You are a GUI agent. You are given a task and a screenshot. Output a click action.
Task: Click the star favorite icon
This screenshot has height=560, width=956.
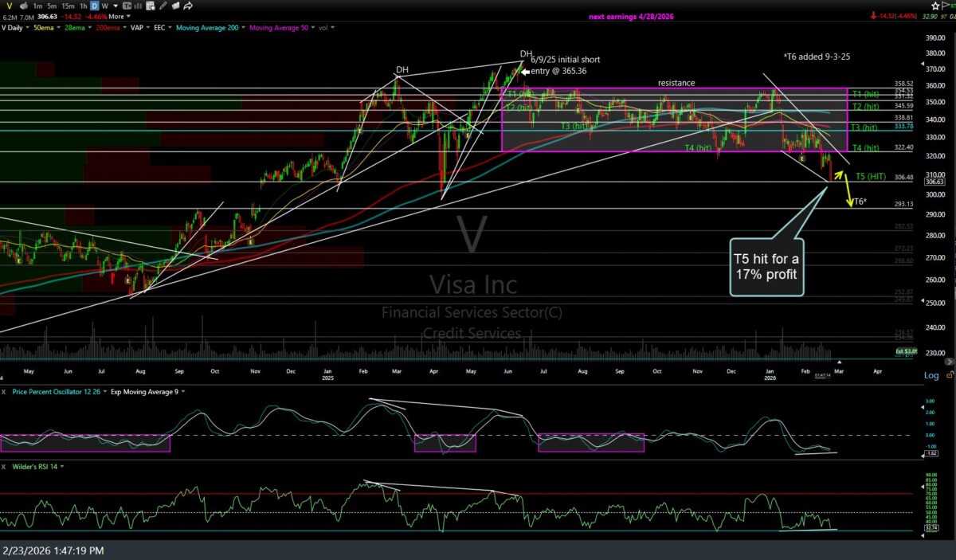[x=935, y=6]
